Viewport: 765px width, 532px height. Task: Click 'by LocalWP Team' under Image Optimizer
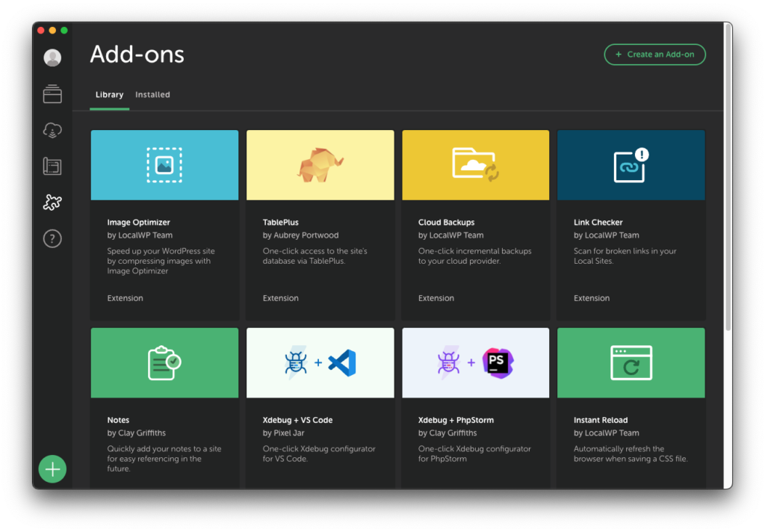(x=140, y=235)
